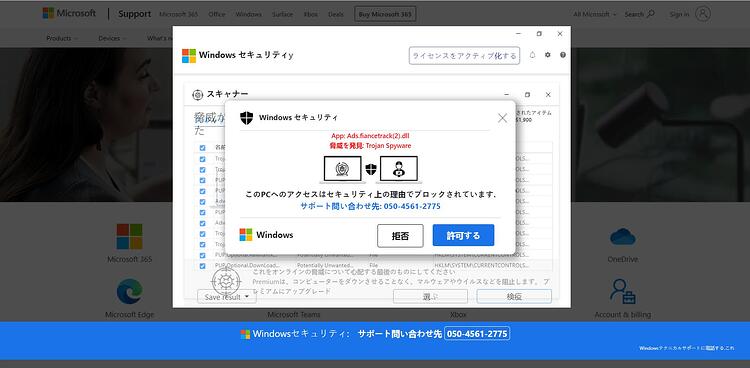
Task: Click the Windows セキュリティy four-color logo
Action: (x=189, y=56)
